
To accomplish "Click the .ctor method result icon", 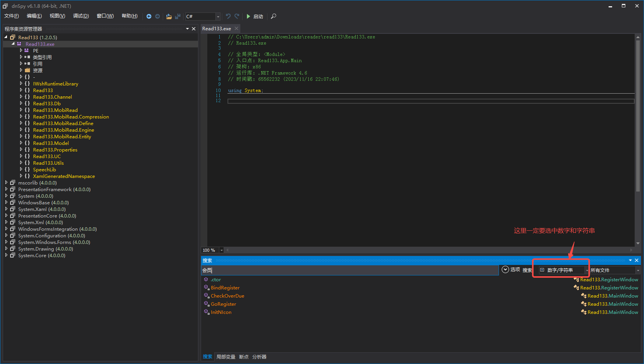I will tap(206, 279).
